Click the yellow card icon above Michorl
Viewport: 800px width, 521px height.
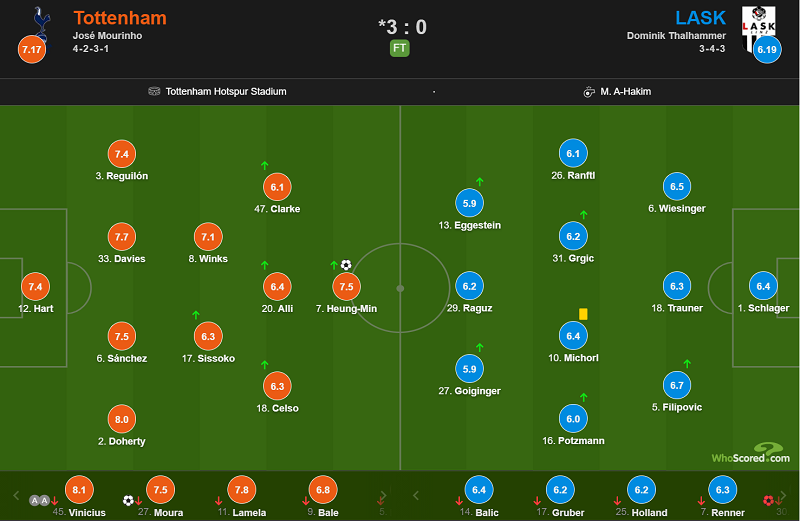pyautogui.click(x=583, y=313)
